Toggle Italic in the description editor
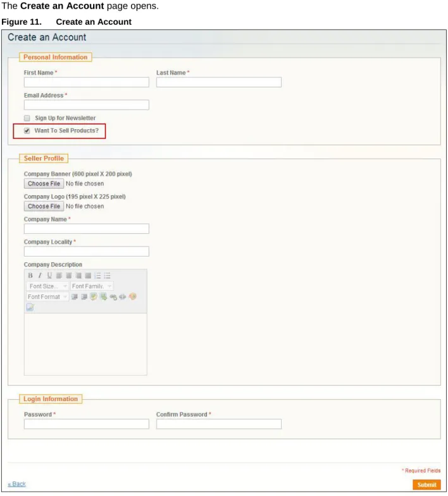The height and width of the screenshot is (496, 448). pos(40,276)
